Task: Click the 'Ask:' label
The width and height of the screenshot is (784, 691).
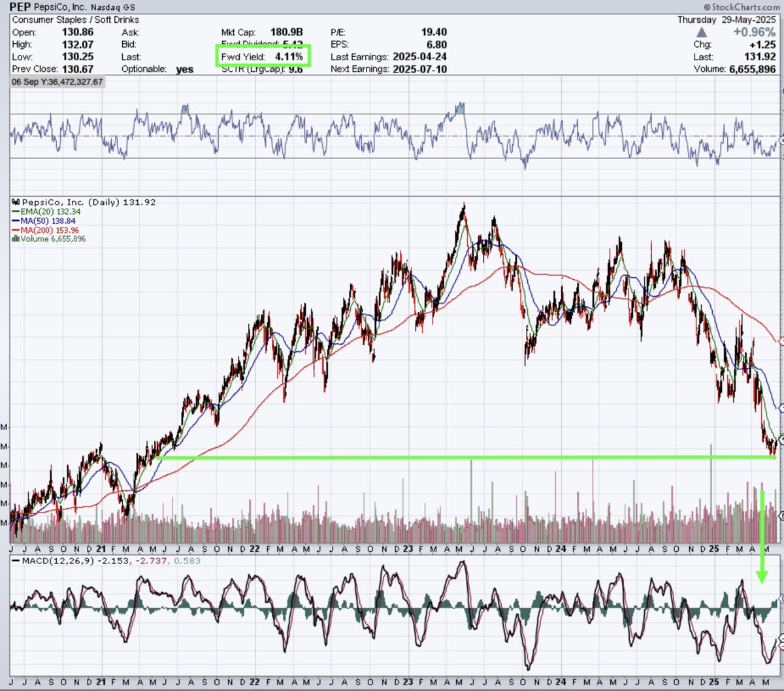Action: pos(130,32)
